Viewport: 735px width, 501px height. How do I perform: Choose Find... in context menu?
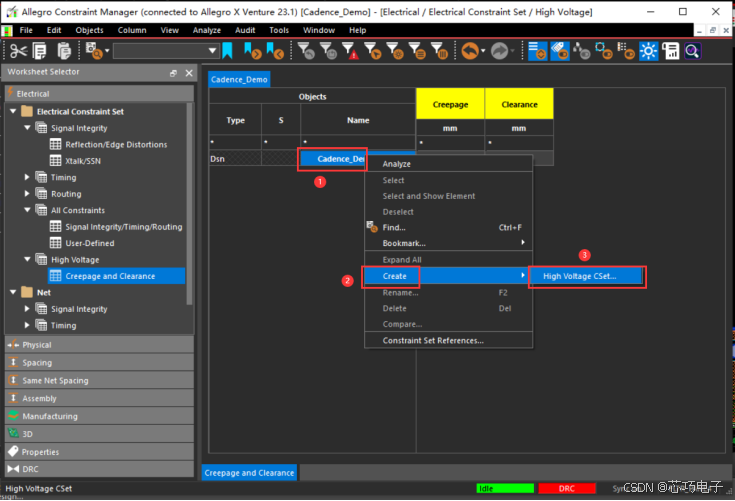click(449, 228)
